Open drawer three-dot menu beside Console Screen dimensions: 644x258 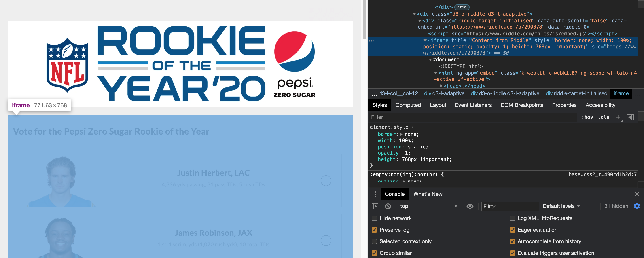tap(375, 194)
